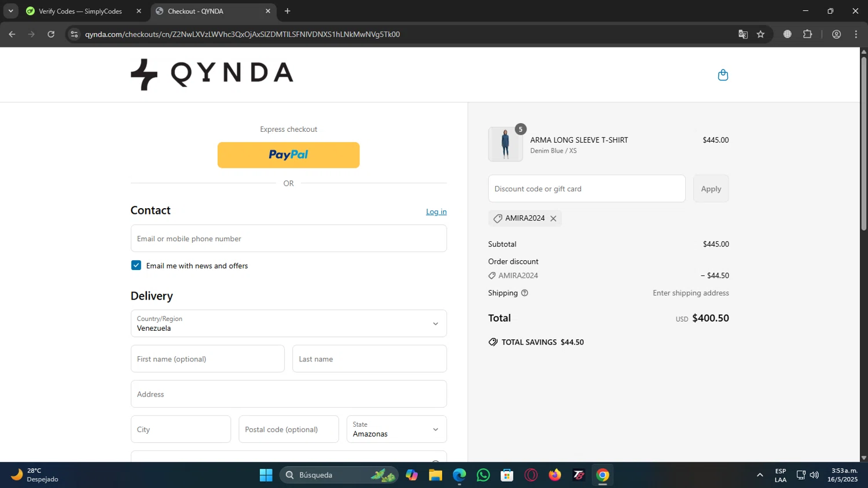Click the TOTAL SAVINGS $44.50 text

543,342
